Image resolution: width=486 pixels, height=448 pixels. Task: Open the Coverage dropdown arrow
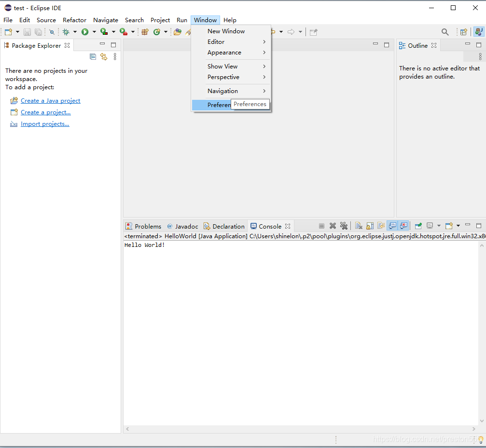point(113,32)
